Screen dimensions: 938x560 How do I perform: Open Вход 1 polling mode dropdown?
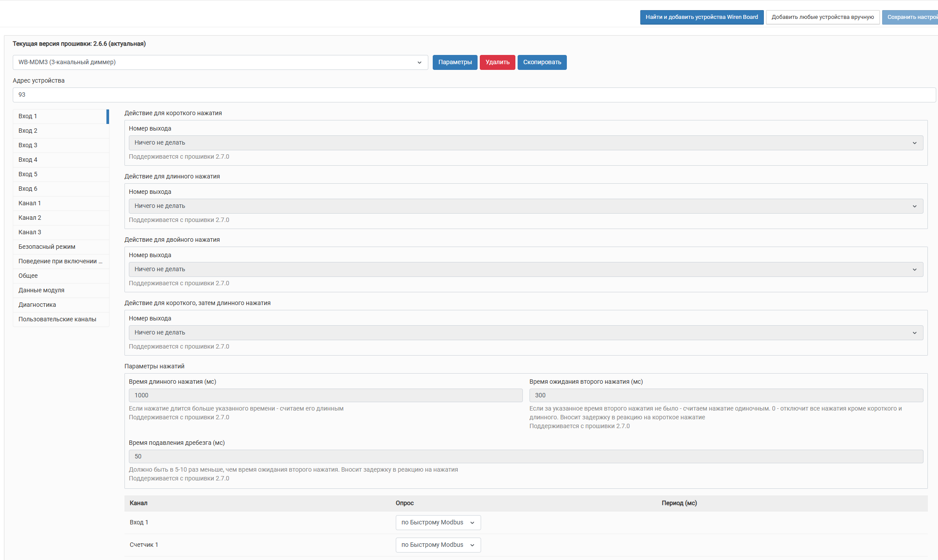[x=438, y=523]
